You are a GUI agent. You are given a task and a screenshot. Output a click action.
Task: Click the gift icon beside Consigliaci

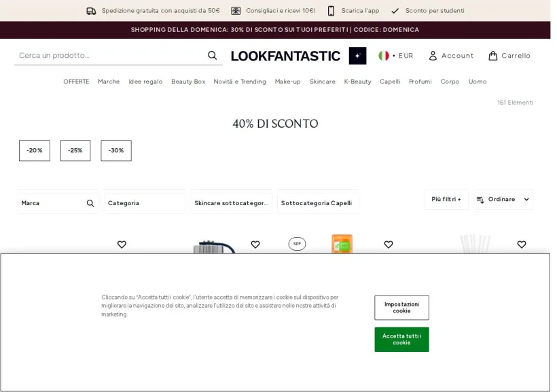(x=236, y=11)
